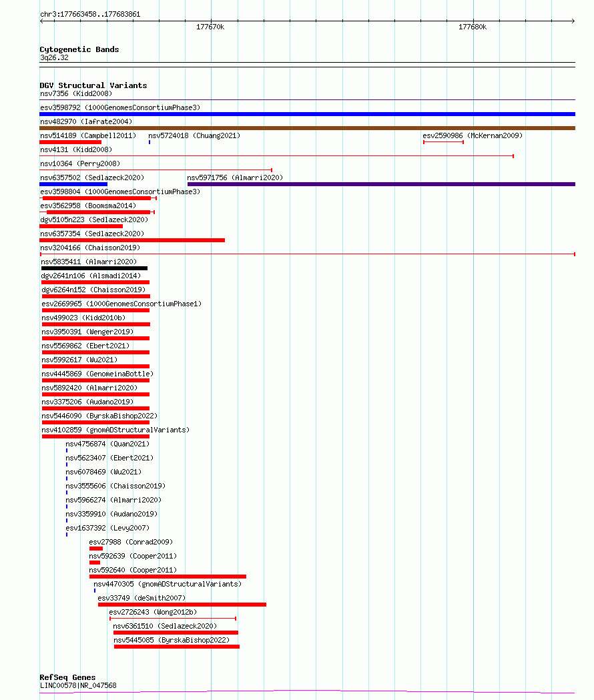Click the red nsv6357354 variant bar
This screenshot has width=594, height=700.
[x=132, y=240]
